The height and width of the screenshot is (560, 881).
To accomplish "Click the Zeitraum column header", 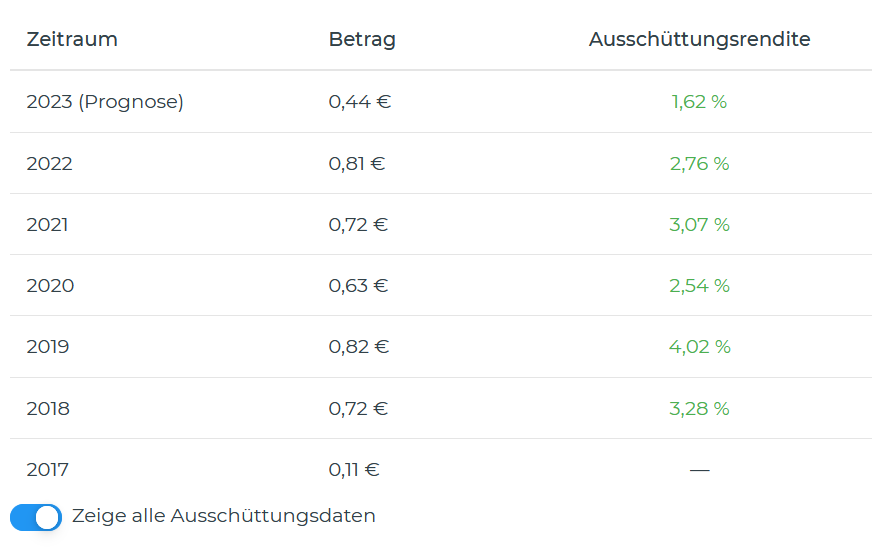I will (x=72, y=40).
